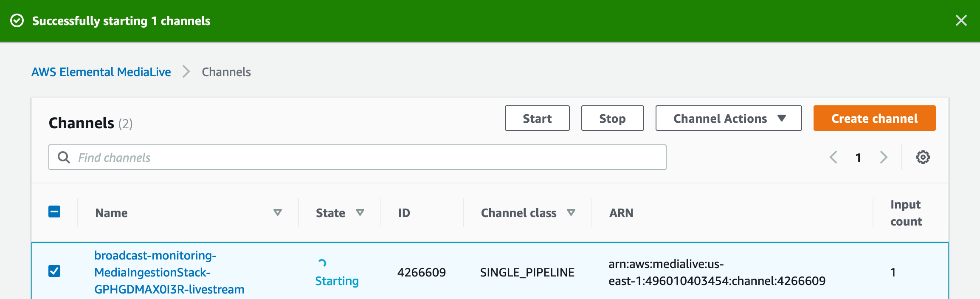
Task: Focus the Find channels search field
Action: pyautogui.click(x=358, y=157)
